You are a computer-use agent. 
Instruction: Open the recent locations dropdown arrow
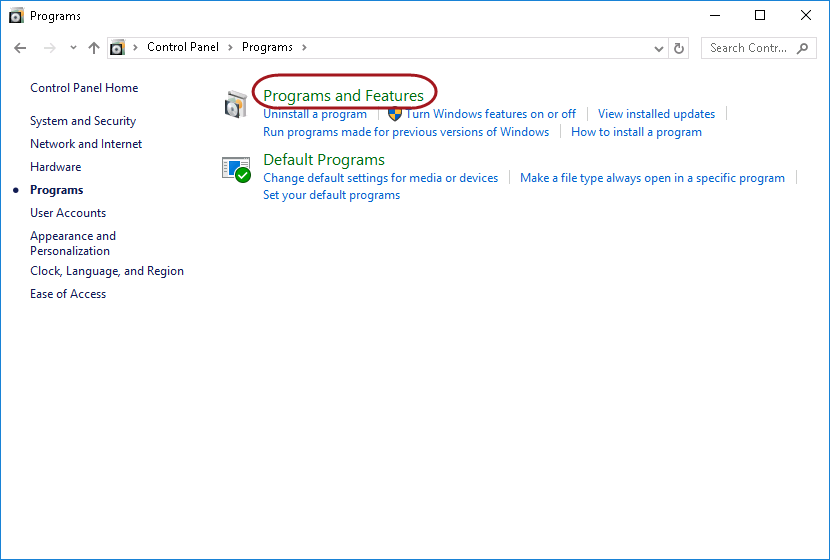[73, 47]
